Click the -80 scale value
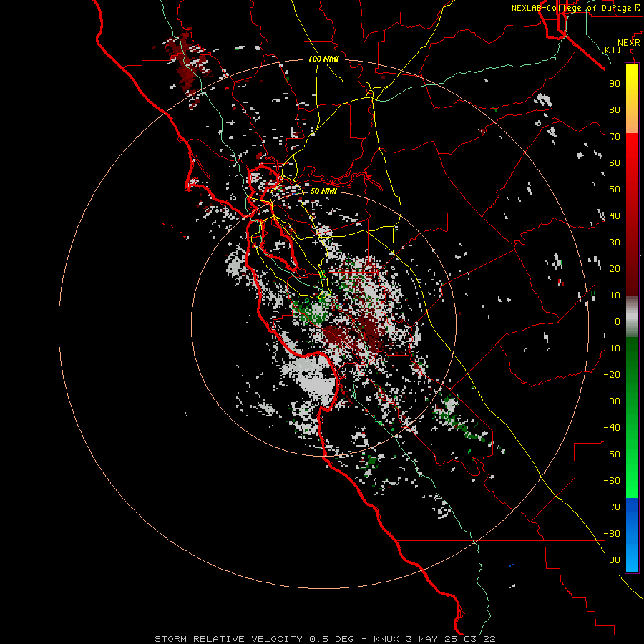Screen dimensions: 644x644 [612, 534]
